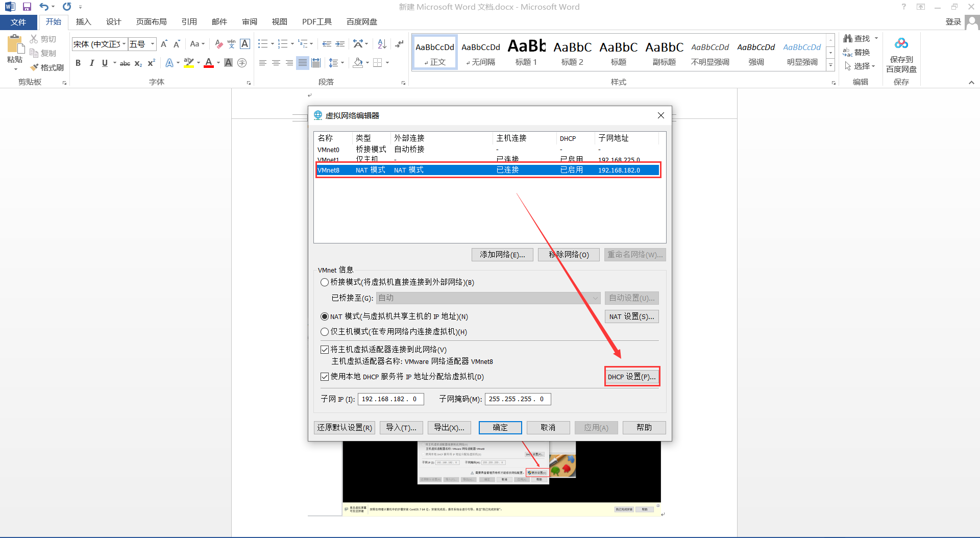
Task: Select the NAT 模式 radio button
Action: point(325,316)
